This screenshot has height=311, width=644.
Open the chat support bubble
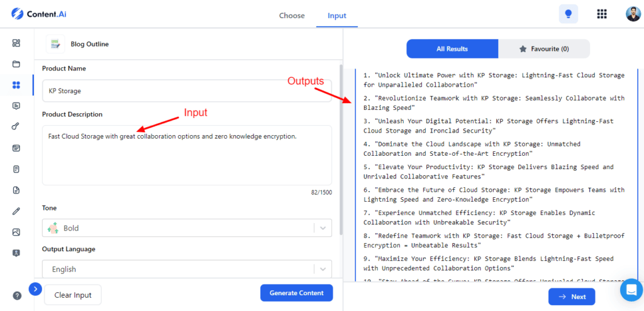coord(630,290)
